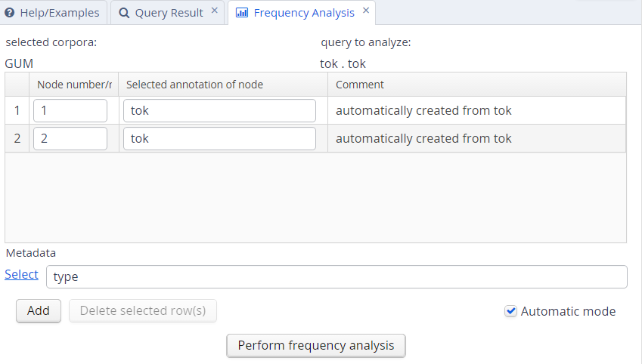
Task: Run Perform frequency analysis
Action: (x=316, y=346)
